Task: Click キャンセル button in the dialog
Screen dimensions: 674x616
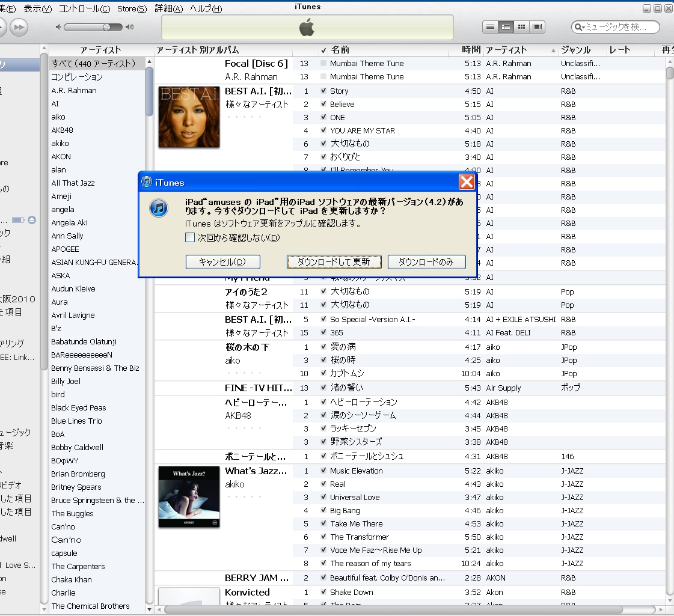Action: click(x=222, y=262)
